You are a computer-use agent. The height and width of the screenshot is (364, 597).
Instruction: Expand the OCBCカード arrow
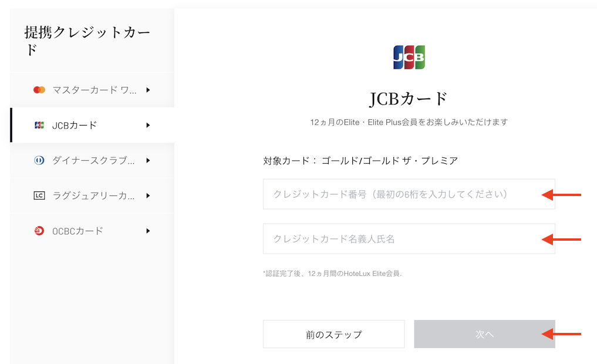pyautogui.click(x=149, y=231)
